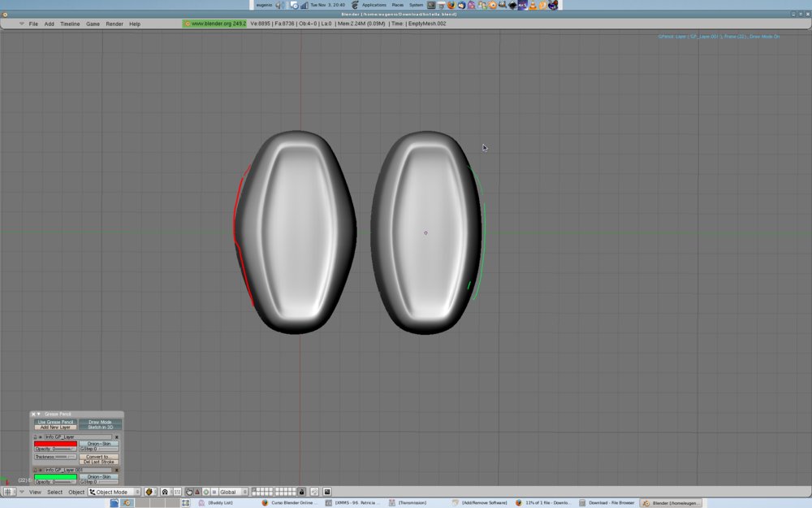The width and height of the screenshot is (812, 508).
Task: Toggle the lock icon of GP_Layer.001
Action: (x=35, y=470)
